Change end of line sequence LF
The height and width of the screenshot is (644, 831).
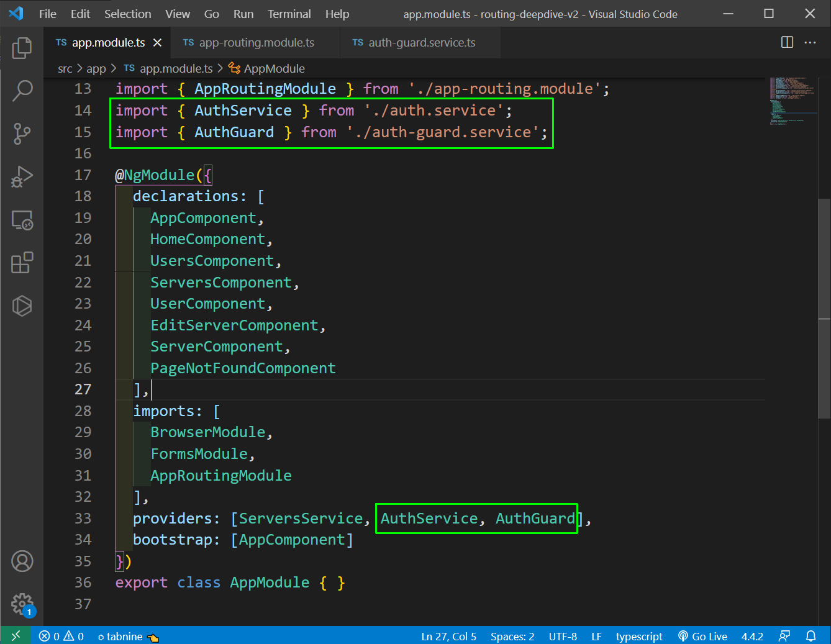pyautogui.click(x=596, y=637)
